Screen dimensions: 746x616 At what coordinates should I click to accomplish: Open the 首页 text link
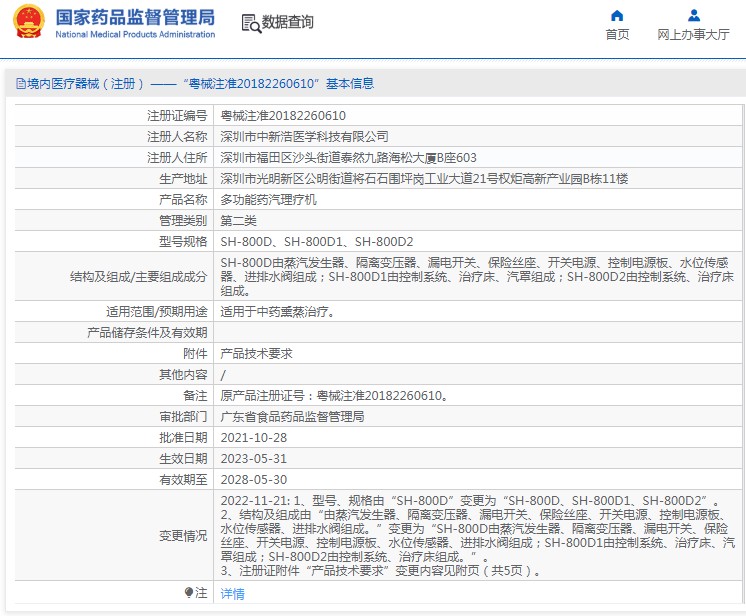pyautogui.click(x=617, y=34)
